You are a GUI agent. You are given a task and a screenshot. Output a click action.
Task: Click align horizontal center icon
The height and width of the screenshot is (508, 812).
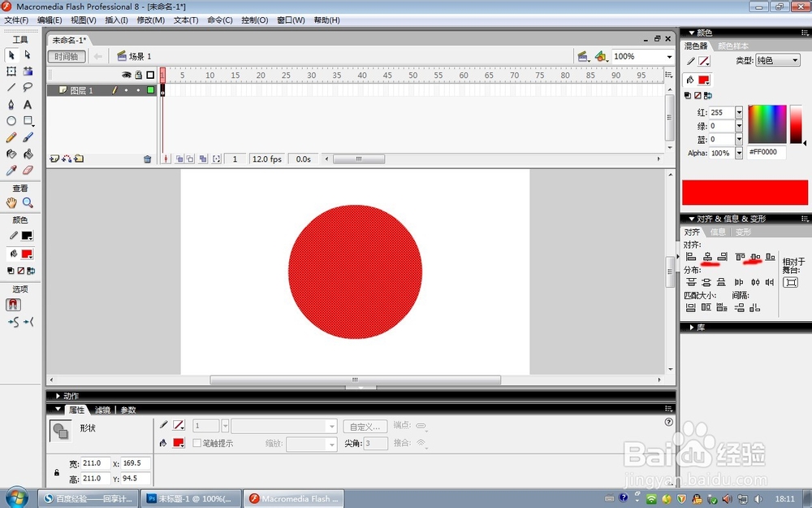[707, 257]
